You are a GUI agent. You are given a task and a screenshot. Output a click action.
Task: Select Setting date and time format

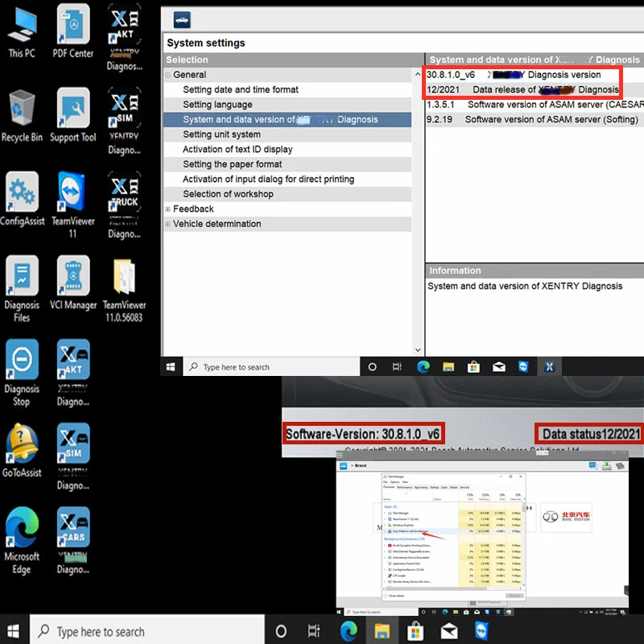(x=287, y=89)
